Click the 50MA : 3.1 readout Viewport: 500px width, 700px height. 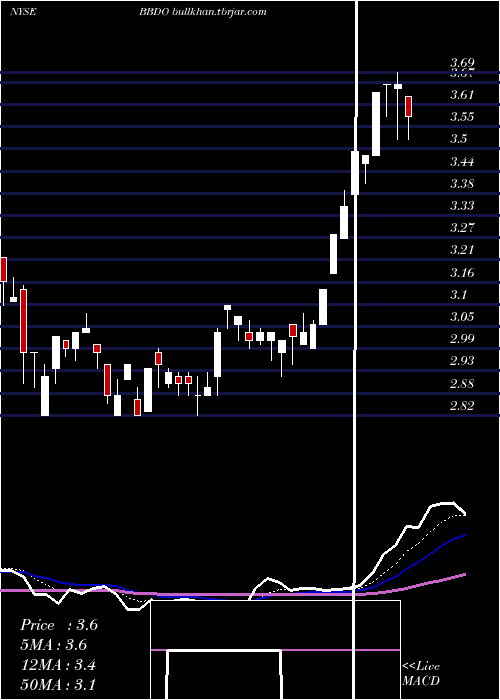[58, 684]
